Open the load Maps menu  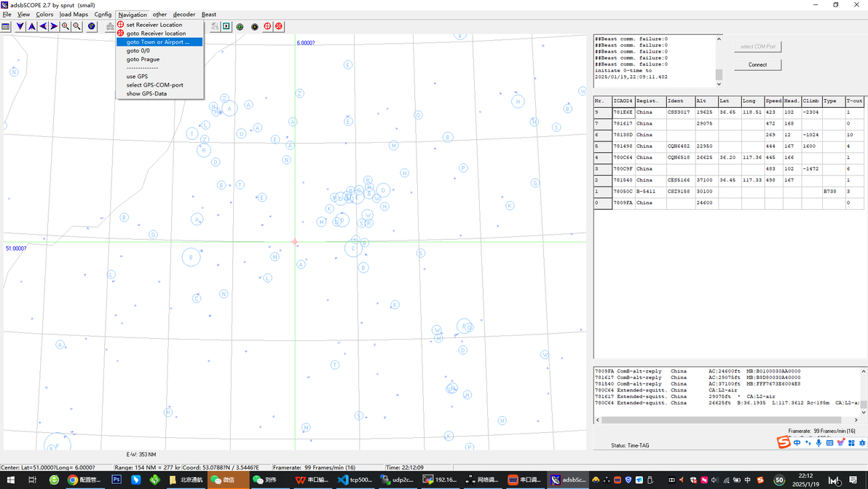click(x=74, y=15)
